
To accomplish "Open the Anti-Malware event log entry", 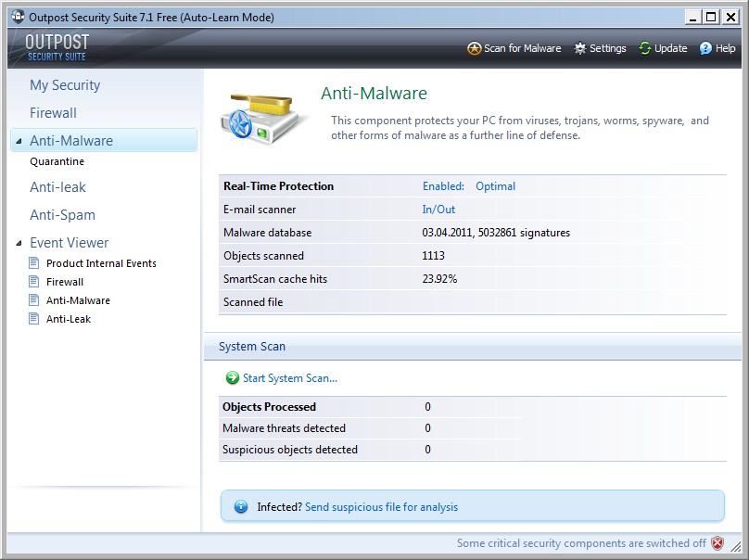I will point(79,300).
